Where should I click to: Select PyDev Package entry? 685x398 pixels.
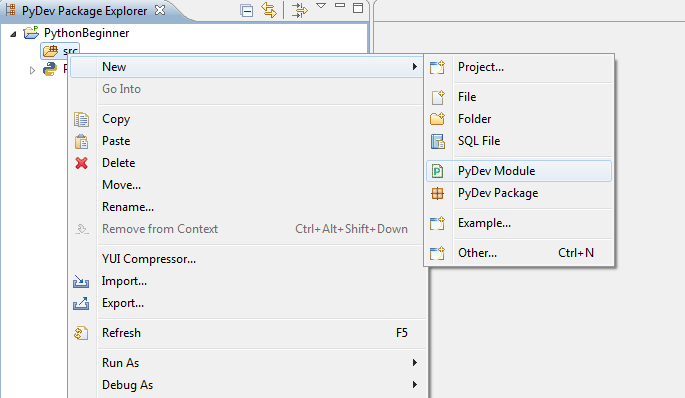point(498,193)
